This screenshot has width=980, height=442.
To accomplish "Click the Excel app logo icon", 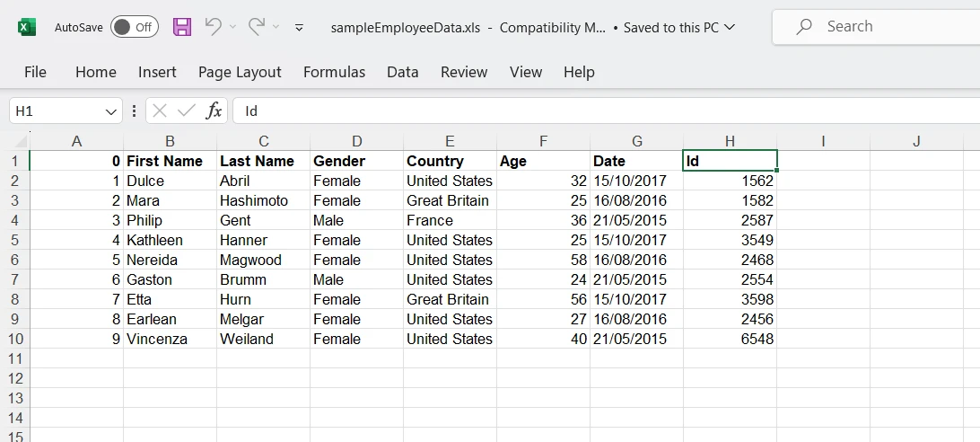I will (x=27, y=27).
